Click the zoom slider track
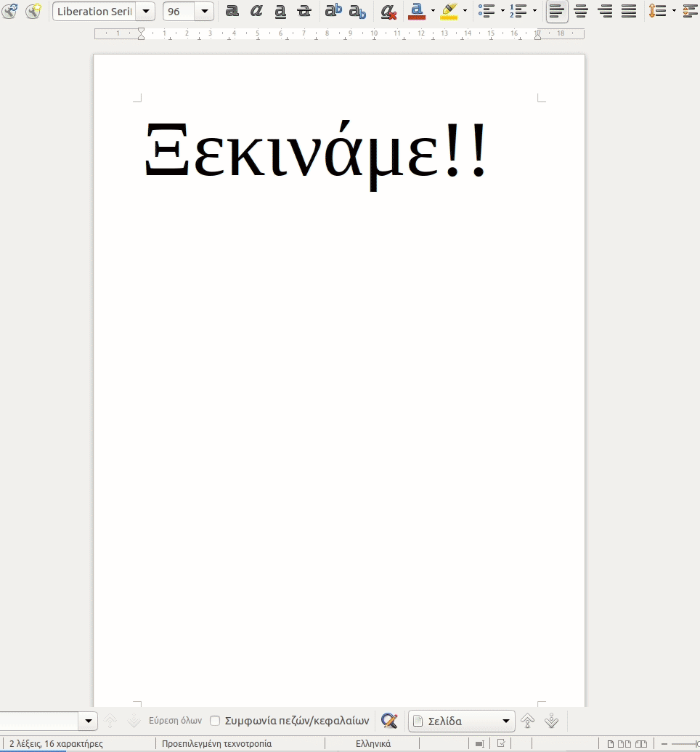Viewport: 700px width, 752px height. tap(685, 744)
